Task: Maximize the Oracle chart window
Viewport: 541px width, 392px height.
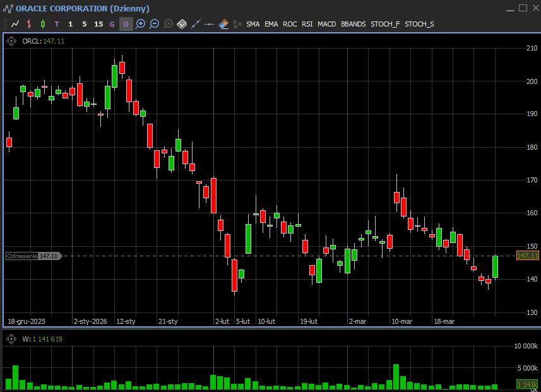Action: 523,8
